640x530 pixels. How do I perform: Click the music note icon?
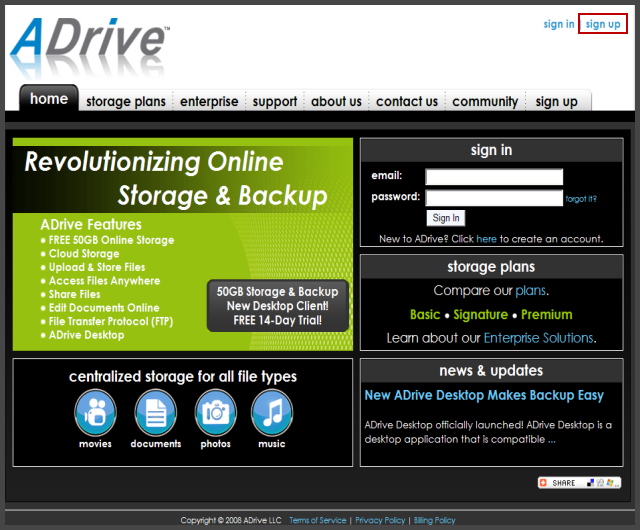272,412
